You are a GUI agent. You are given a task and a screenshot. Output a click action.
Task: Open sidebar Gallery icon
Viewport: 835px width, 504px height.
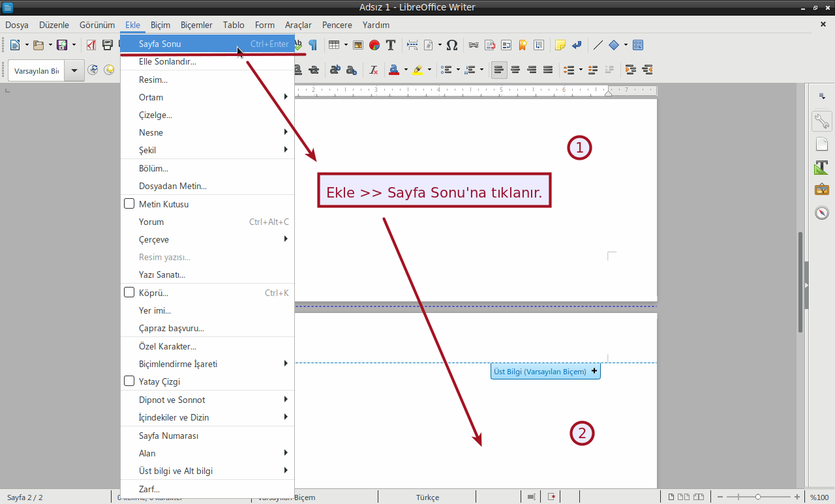[x=822, y=190]
